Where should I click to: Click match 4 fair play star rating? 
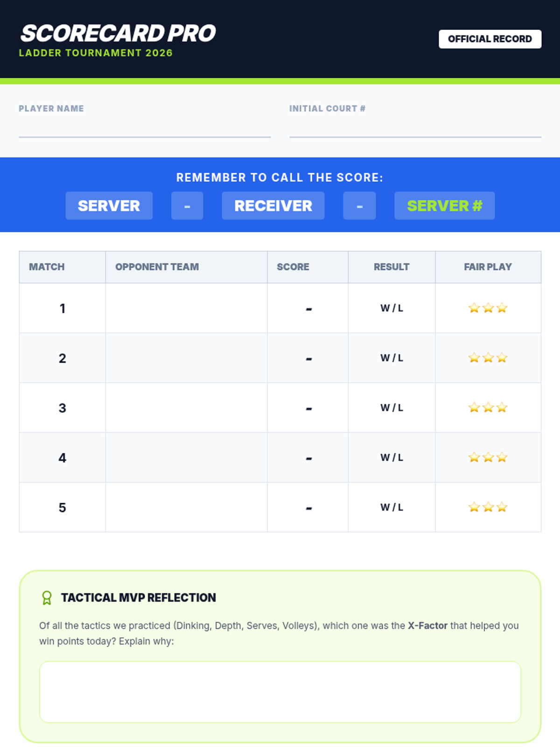(x=488, y=458)
